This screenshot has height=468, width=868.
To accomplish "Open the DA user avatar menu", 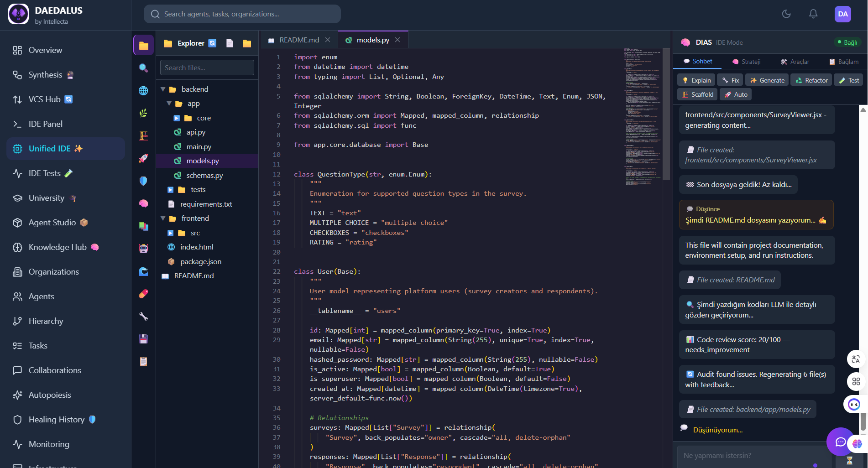I will pos(843,14).
